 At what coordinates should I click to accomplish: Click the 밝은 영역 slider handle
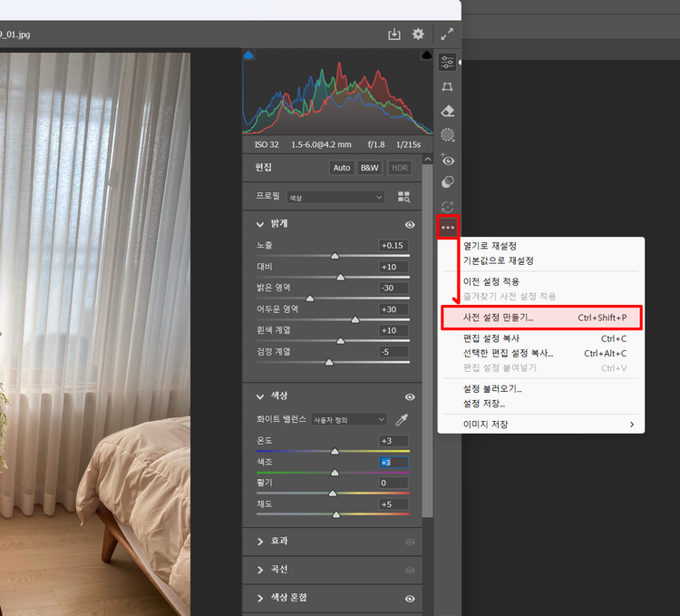click(310, 298)
